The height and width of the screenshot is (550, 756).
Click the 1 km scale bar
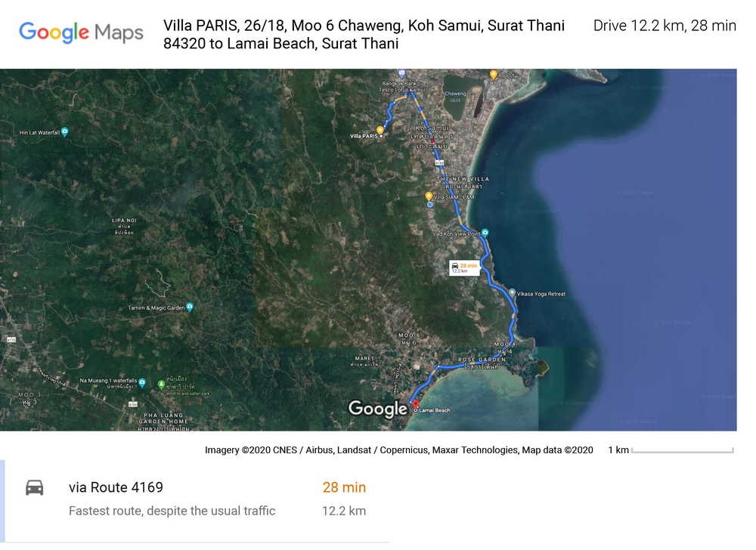(x=683, y=449)
